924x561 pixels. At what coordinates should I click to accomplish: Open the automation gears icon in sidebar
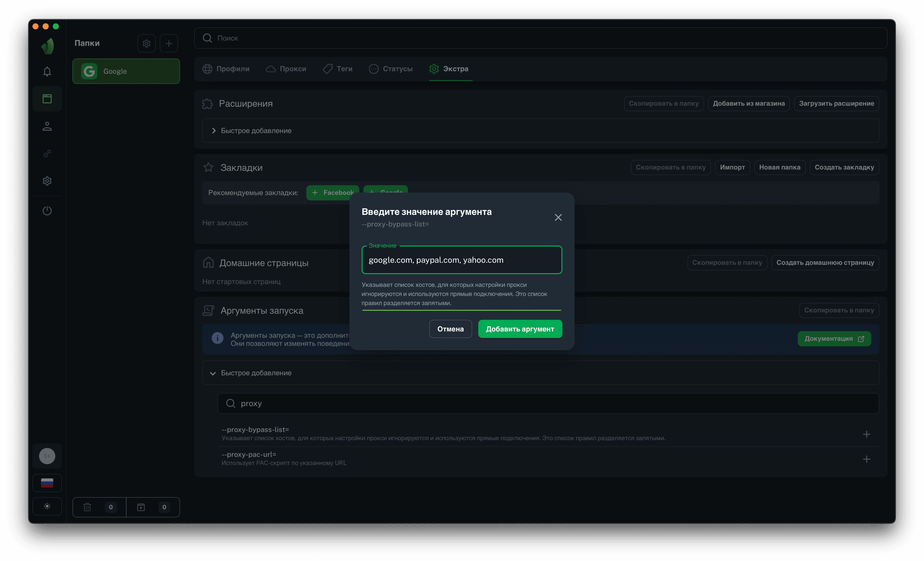pyautogui.click(x=47, y=154)
